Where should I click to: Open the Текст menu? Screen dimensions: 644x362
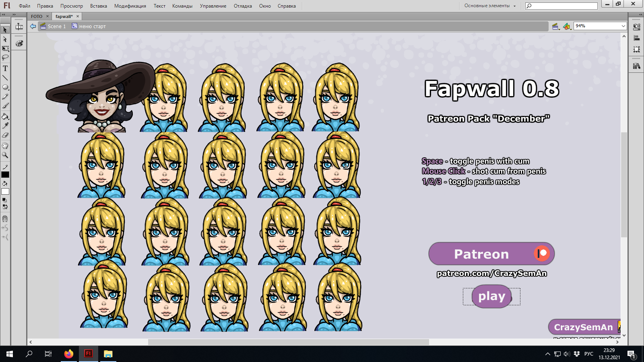(x=159, y=6)
